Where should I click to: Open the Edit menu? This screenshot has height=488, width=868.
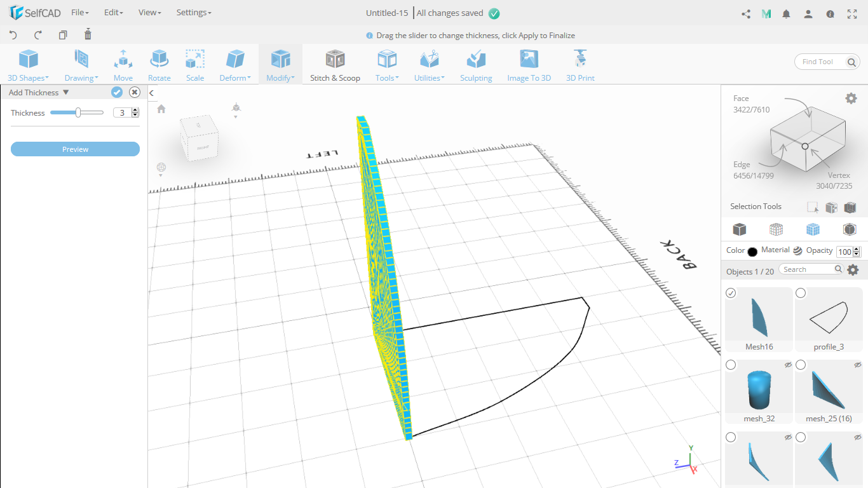(114, 13)
